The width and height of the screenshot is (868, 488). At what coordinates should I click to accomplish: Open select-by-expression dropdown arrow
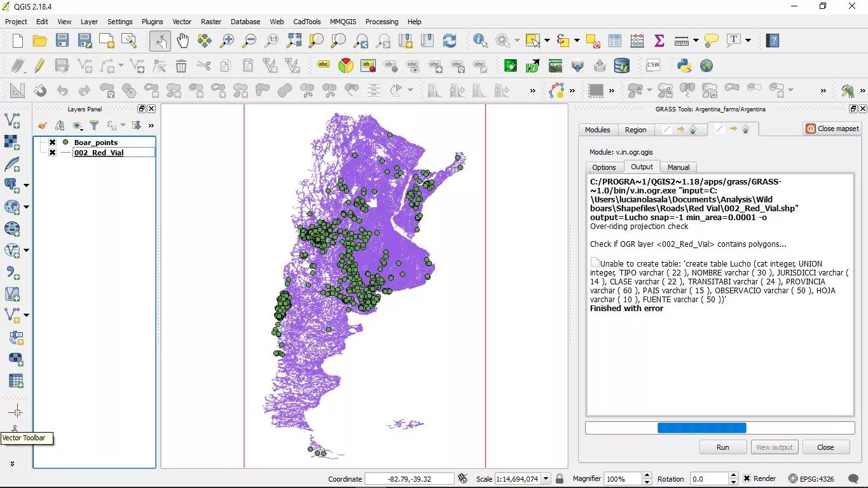tap(577, 41)
